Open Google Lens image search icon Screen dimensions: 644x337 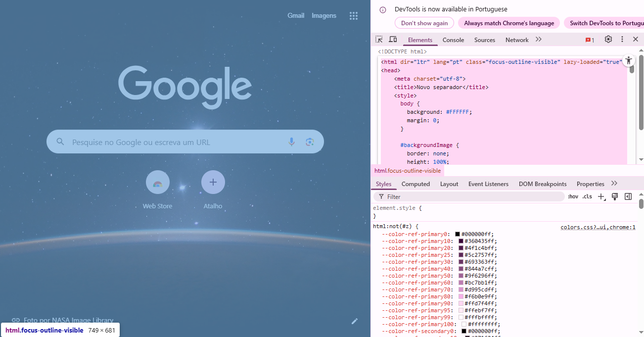tap(310, 142)
